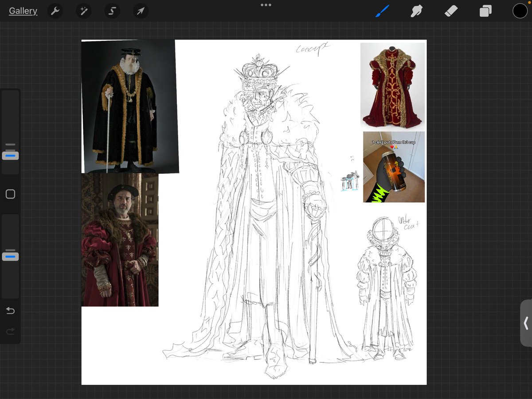Adjust the brush size slider
This screenshot has height=399, width=532.
pos(10,155)
